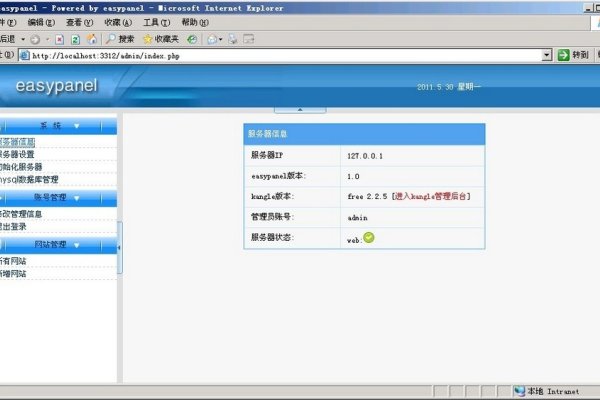Open the 服务器设置 sidebar link
The width and height of the screenshot is (600, 400).
tap(17, 154)
